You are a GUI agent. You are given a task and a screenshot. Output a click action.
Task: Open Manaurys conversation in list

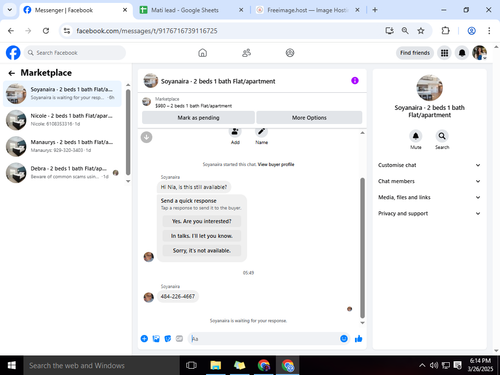click(62, 146)
